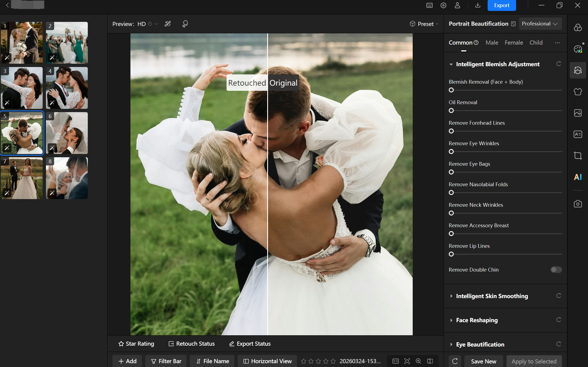Image resolution: width=588 pixels, height=367 pixels.
Task: Click the download icon in top bar
Action: click(478, 5)
